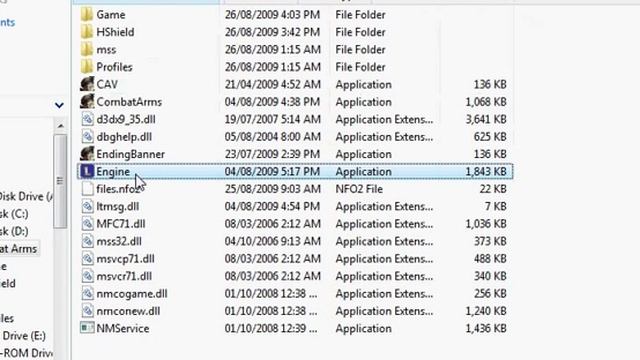Click the Engine file name
The width and height of the screenshot is (640, 360).
coord(113,172)
